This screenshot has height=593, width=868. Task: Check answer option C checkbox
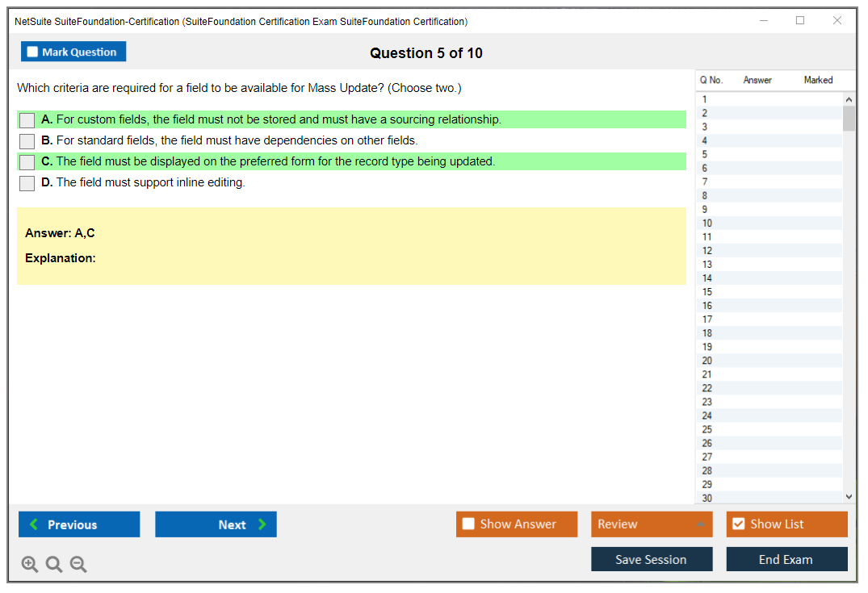27,162
